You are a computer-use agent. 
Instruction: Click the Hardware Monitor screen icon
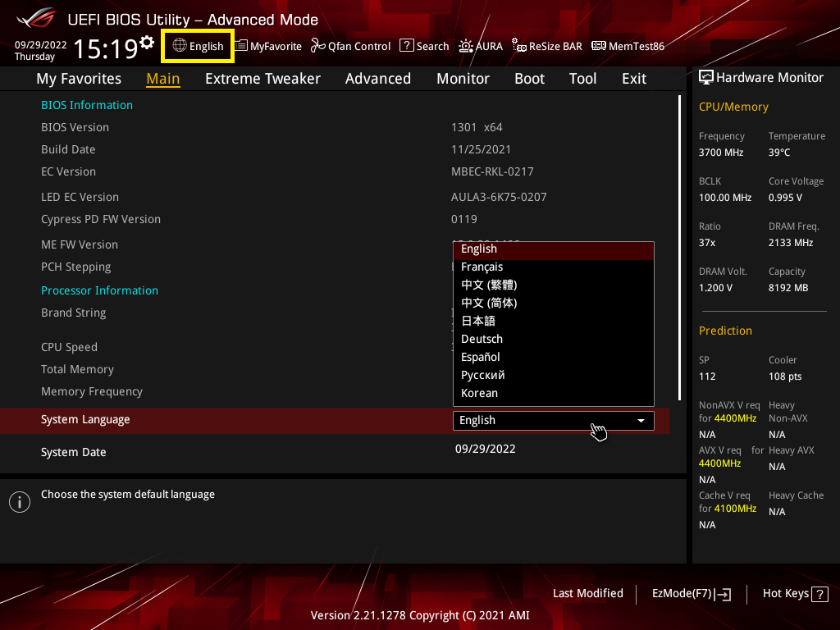706,78
